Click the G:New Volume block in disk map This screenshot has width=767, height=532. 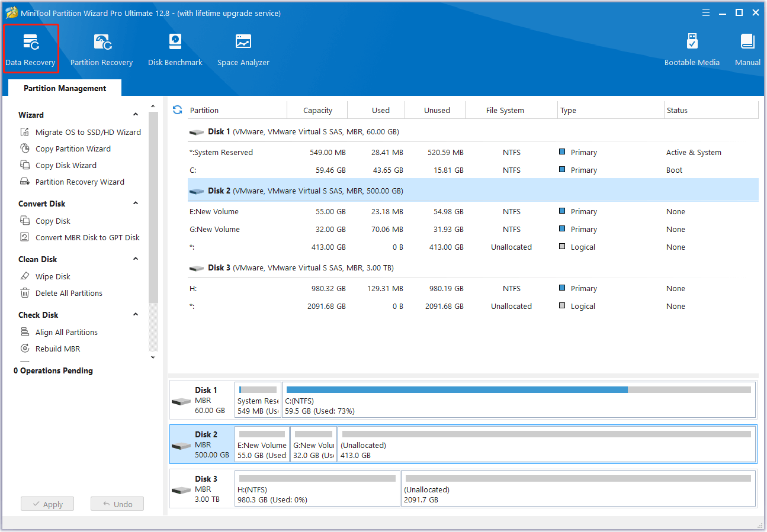313,444
